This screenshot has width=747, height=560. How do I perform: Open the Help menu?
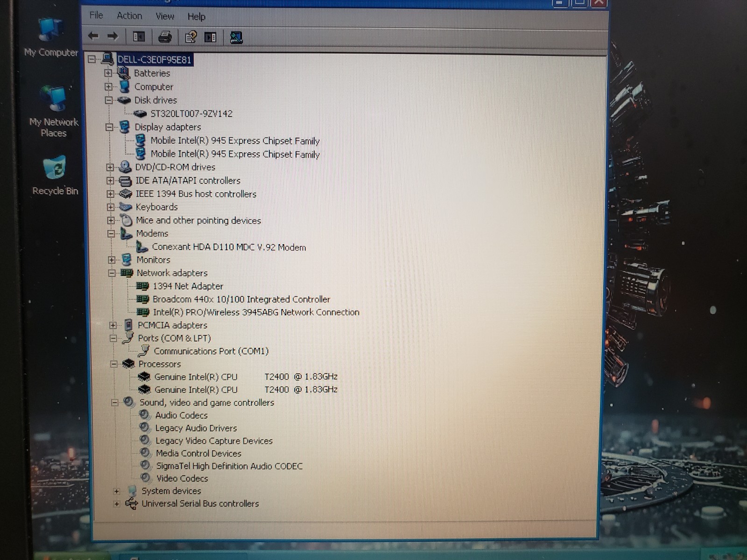pos(197,17)
